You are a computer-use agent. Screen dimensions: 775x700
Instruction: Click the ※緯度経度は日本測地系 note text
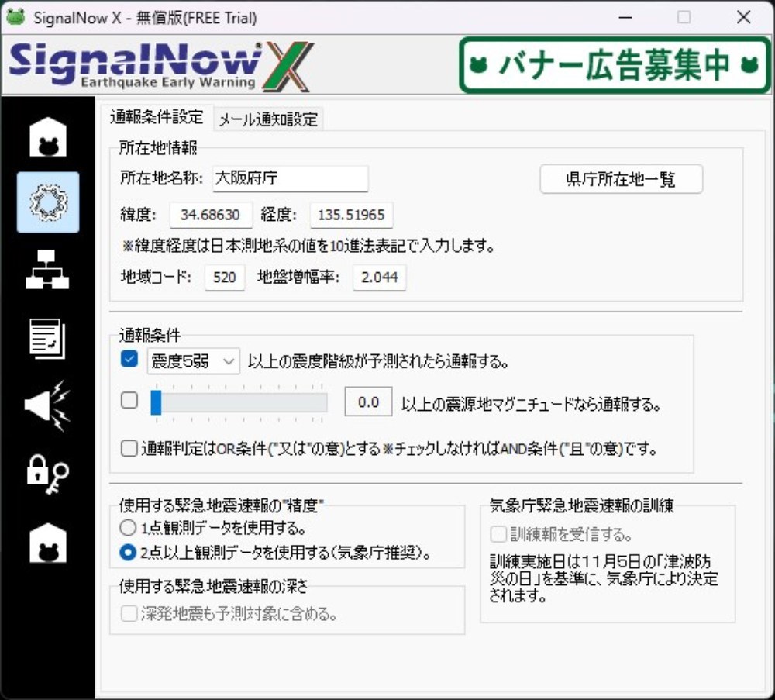tap(308, 246)
